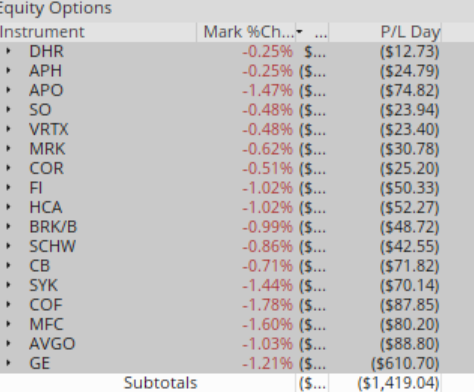Click the Subtotals P/L Day value
This screenshot has width=474, height=392.
398,383
